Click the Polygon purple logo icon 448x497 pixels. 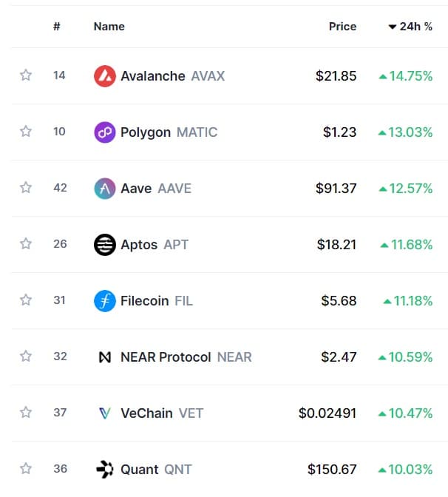[x=104, y=132]
